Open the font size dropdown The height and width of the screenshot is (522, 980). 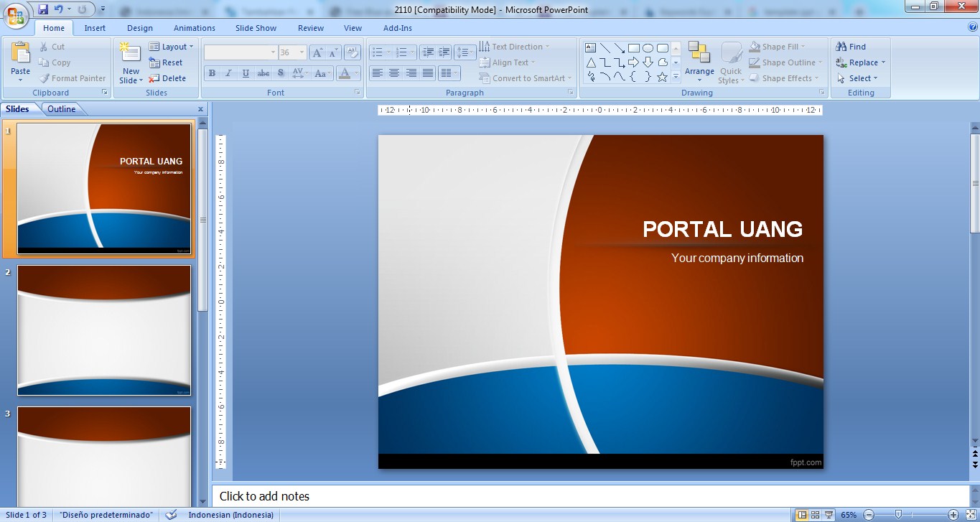click(302, 52)
